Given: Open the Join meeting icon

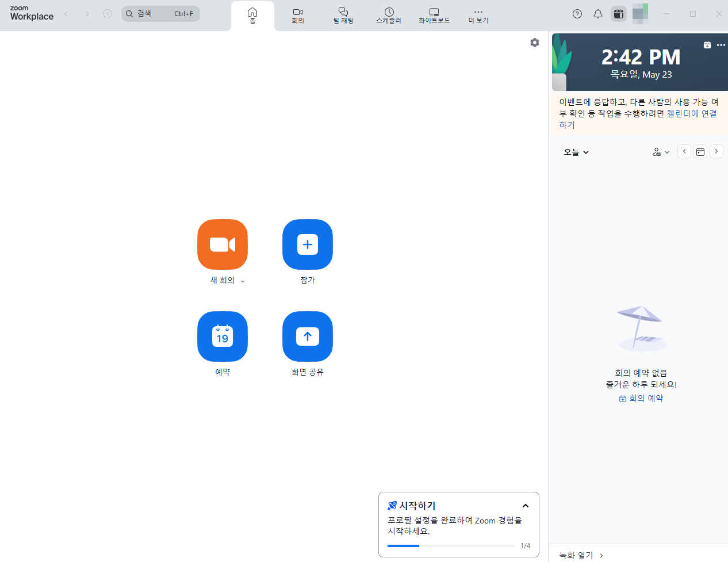Looking at the screenshot, I should [x=307, y=244].
